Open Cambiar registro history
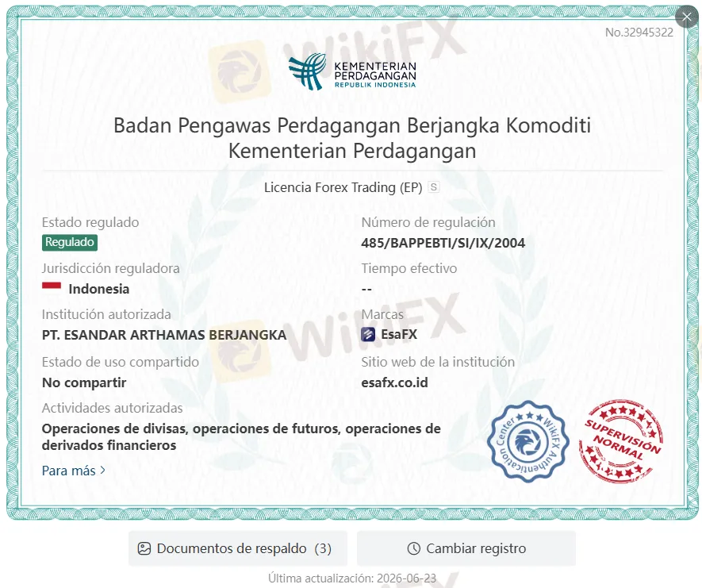 pyautogui.click(x=466, y=548)
